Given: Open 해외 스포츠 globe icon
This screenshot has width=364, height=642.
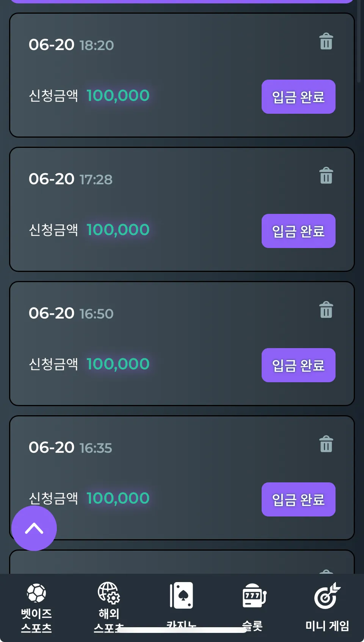Looking at the screenshot, I should point(109,593).
